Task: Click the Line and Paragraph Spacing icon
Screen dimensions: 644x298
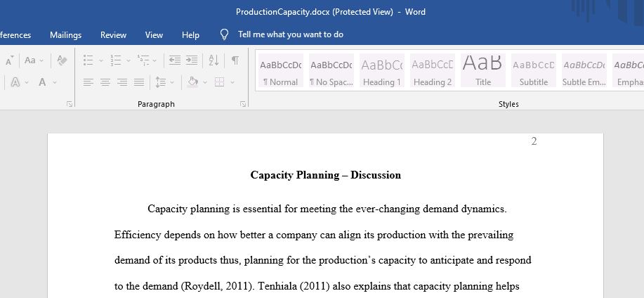Action: pos(161,83)
